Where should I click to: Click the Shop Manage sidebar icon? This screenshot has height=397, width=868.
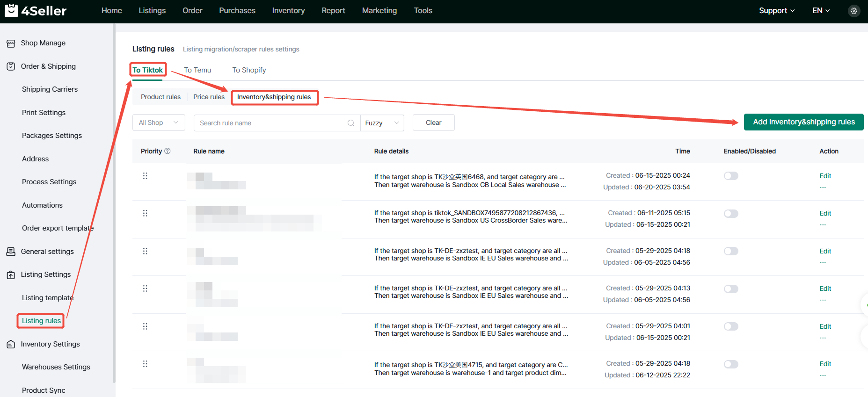tap(11, 43)
